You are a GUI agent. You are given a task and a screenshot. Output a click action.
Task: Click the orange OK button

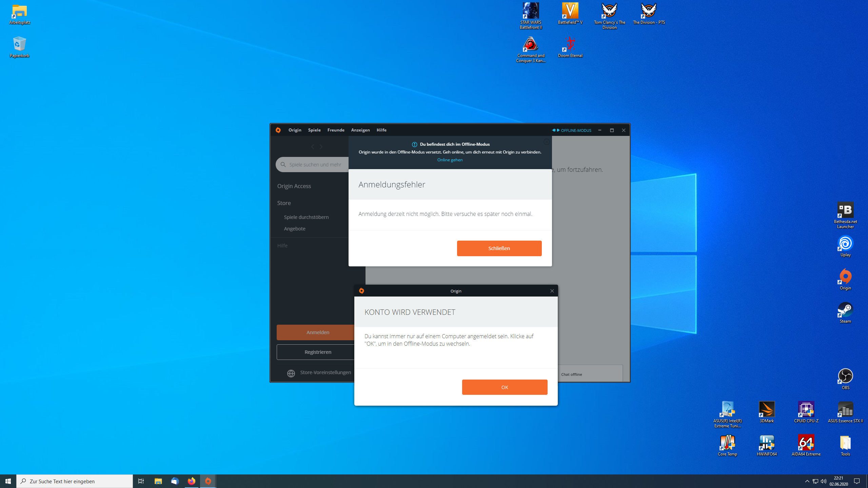point(504,387)
